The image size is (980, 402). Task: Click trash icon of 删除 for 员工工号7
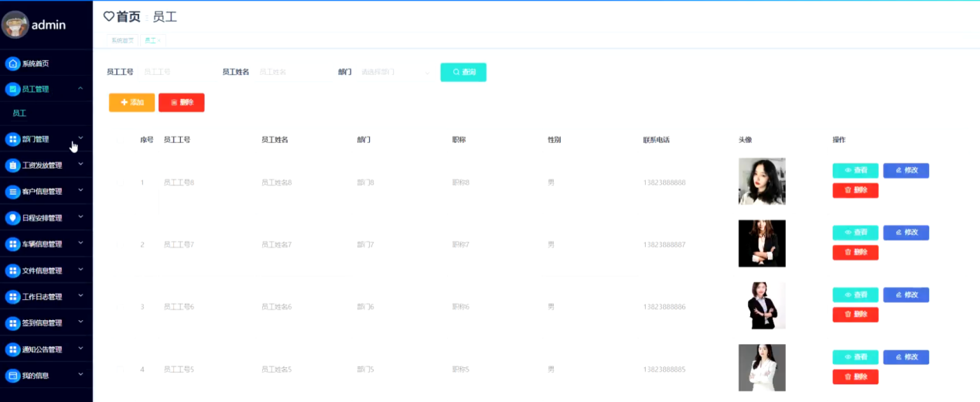pos(848,252)
